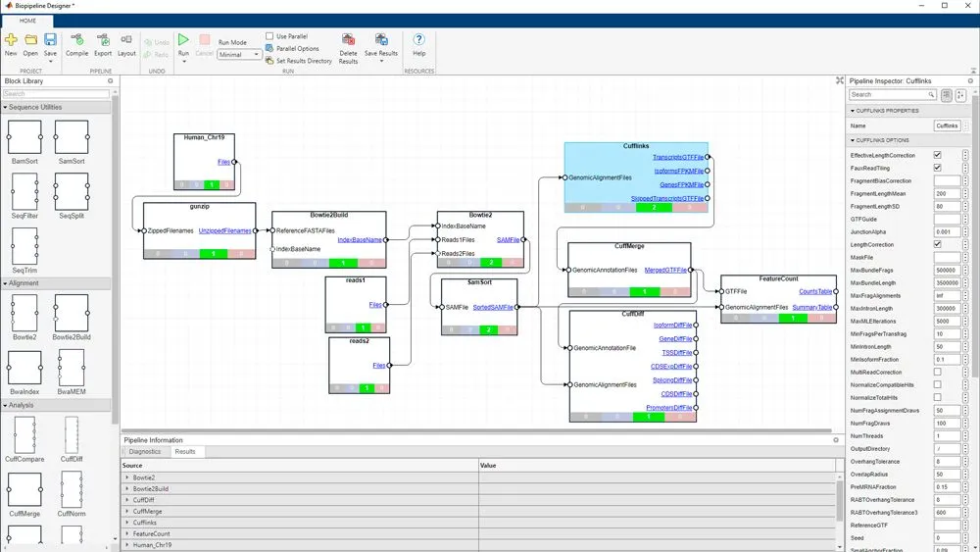Switch to the Diagnostics tab

tap(144, 452)
